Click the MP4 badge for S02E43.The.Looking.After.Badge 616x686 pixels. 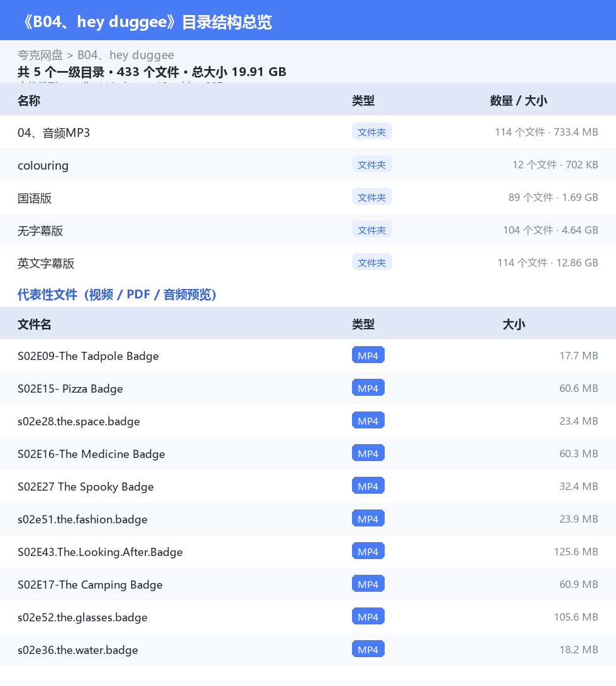click(368, 552)
